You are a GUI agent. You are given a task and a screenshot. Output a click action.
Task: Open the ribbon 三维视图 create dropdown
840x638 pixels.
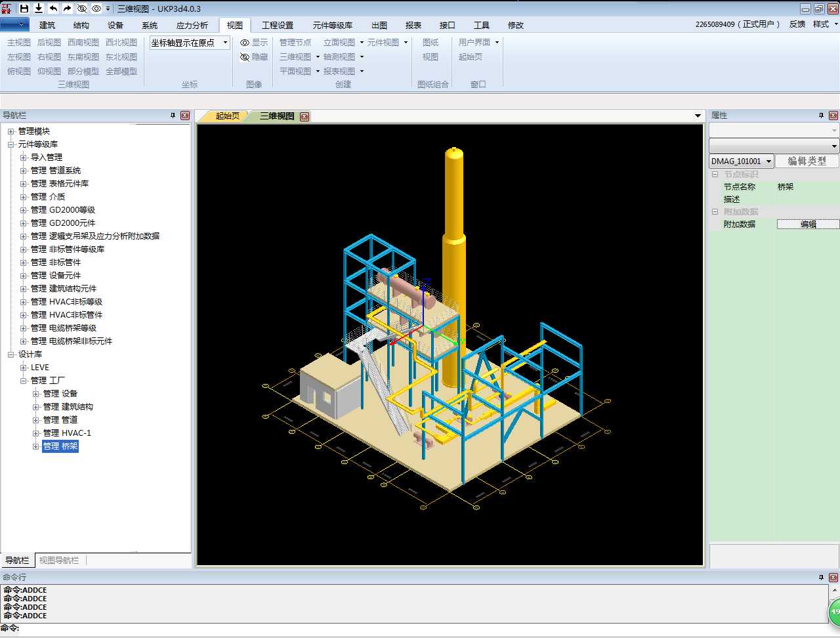point(300,57)
